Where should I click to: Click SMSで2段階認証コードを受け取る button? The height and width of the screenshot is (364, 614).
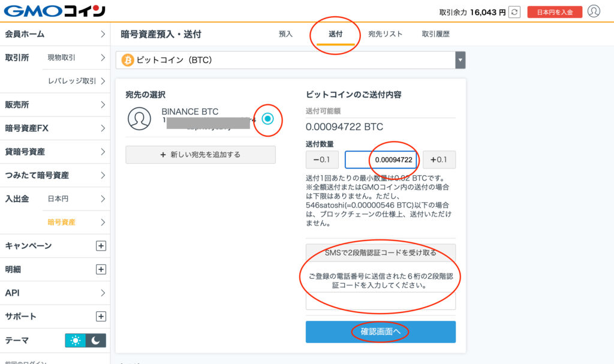(381, 252)
